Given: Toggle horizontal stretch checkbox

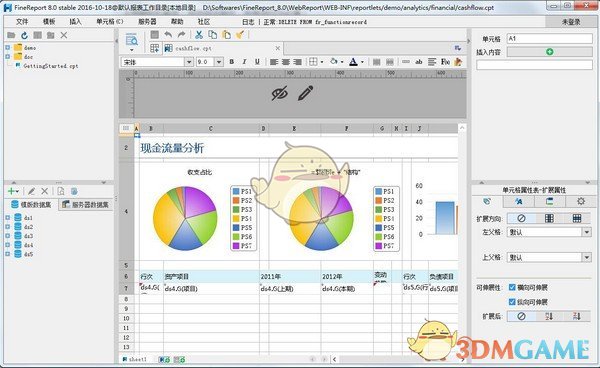Looking at the screenshot, I should coord(512,287).
